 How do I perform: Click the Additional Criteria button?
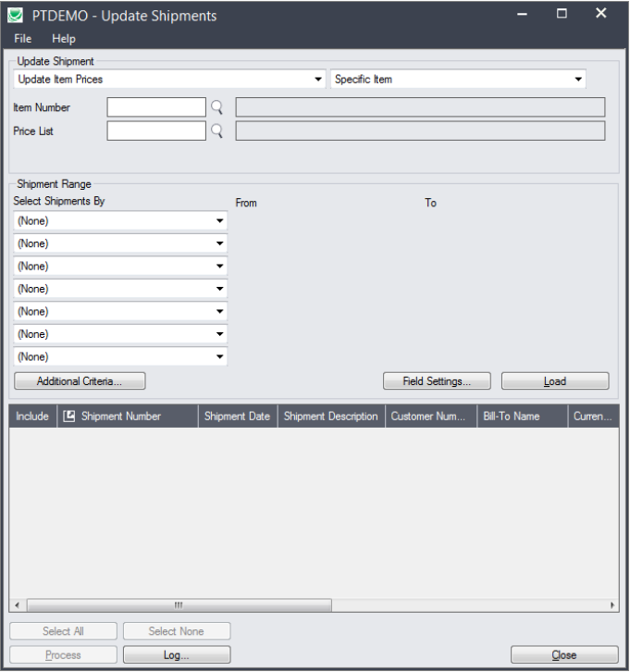80,381
